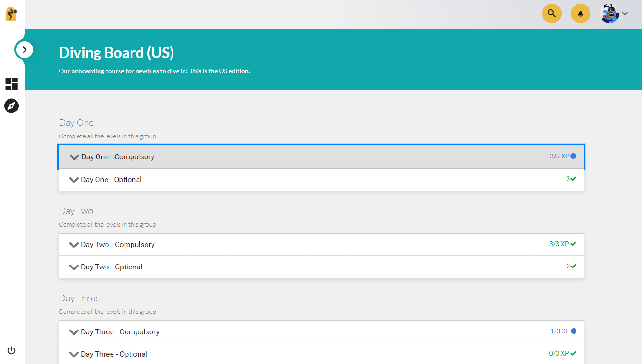Select the dashboard grid icon in the sidebar
The height and width of the screenshot is (364, 642).
[x=11, y=84]
